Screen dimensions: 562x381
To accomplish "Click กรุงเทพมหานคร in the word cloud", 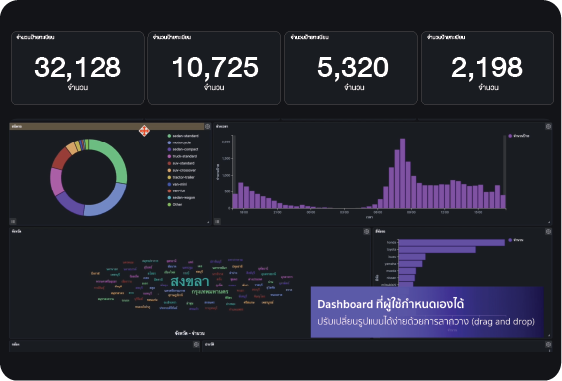I will coord(210,292).
